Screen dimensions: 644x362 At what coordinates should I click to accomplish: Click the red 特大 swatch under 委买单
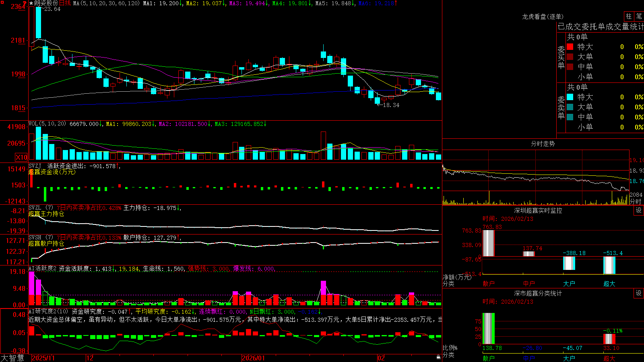[570, 47]
